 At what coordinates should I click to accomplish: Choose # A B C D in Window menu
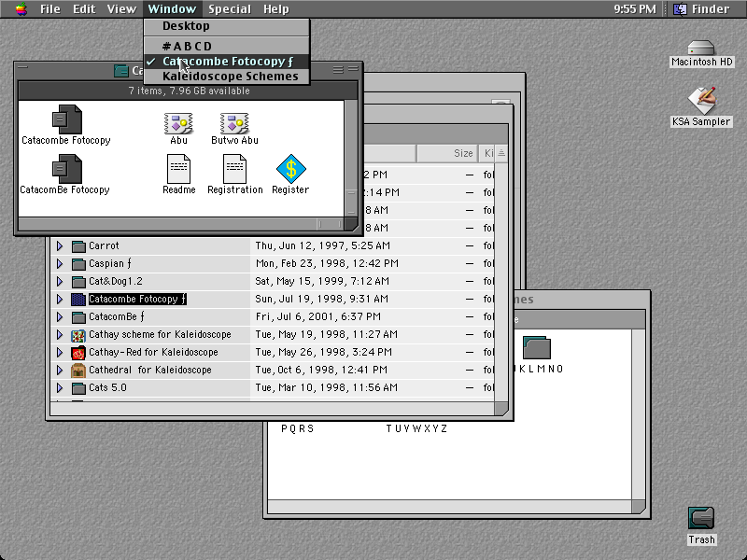[x=227, y=46]
